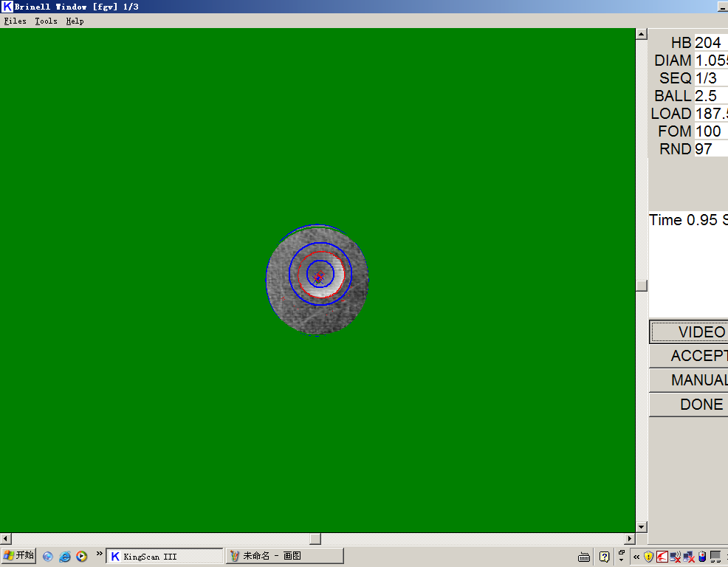
Task: Open the battery meter tray icon
Action: 701,555
